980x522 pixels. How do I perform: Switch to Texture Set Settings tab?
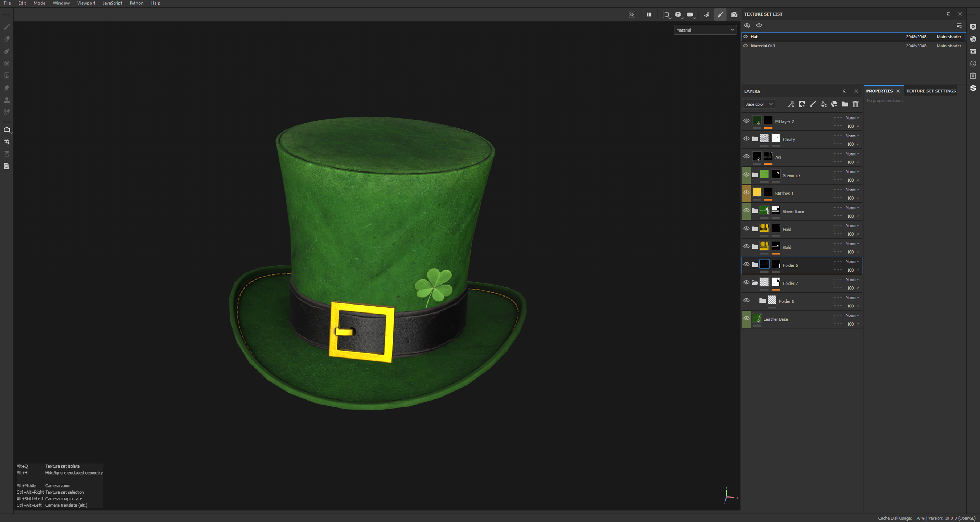click(x=931, y=91)
